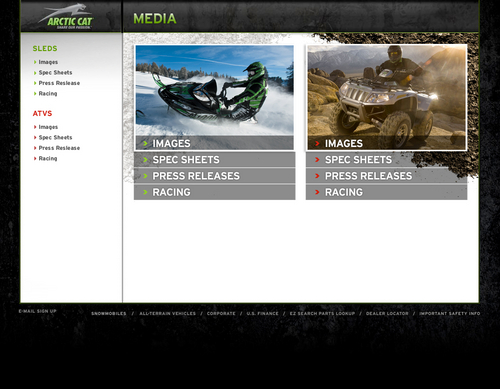Screen dimensions: 500x389
Task: Click the snowmobile photo thumbnail
Action: click(x=214, y=90)
